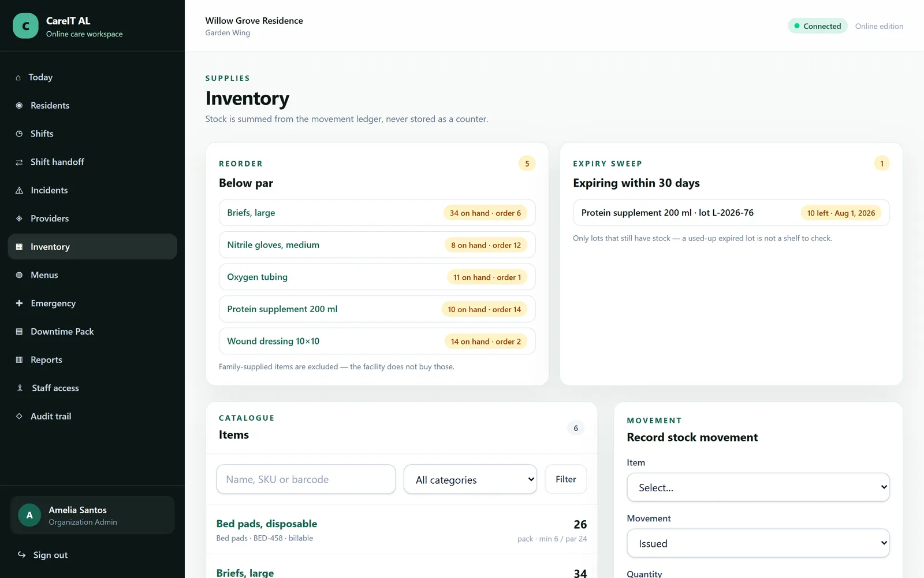
Task: Click the Audit trail diamond icon
Action: [19, 416]
